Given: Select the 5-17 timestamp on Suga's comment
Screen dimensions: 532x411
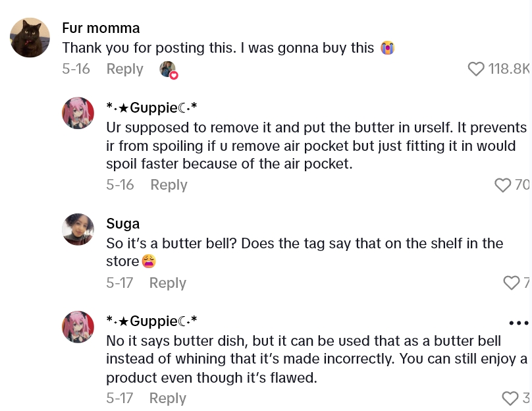Looking at the screenshot, I should pos(119,283).
